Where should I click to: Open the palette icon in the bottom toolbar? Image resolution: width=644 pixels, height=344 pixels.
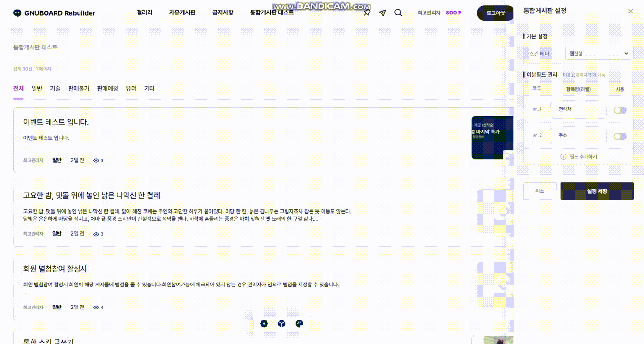[299, 324]
